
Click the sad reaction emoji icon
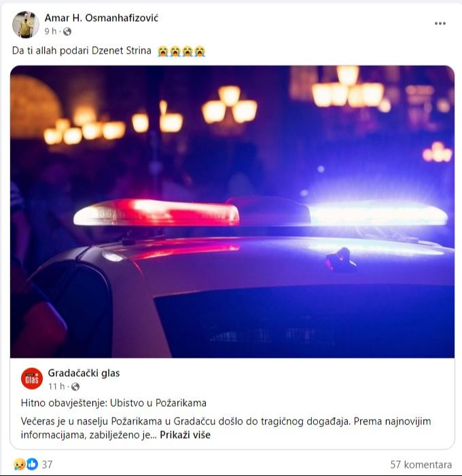[x=19, y=464]
